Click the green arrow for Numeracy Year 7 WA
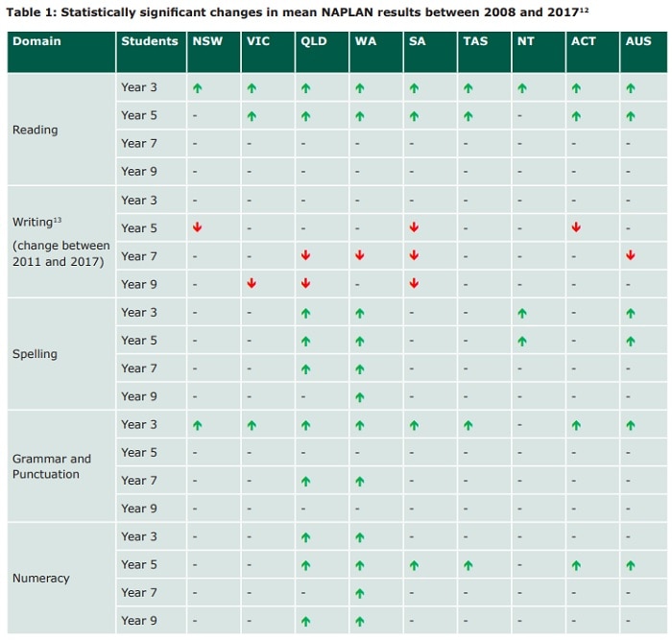The height and width of the screenshot is (640, 672). [359, 593]
